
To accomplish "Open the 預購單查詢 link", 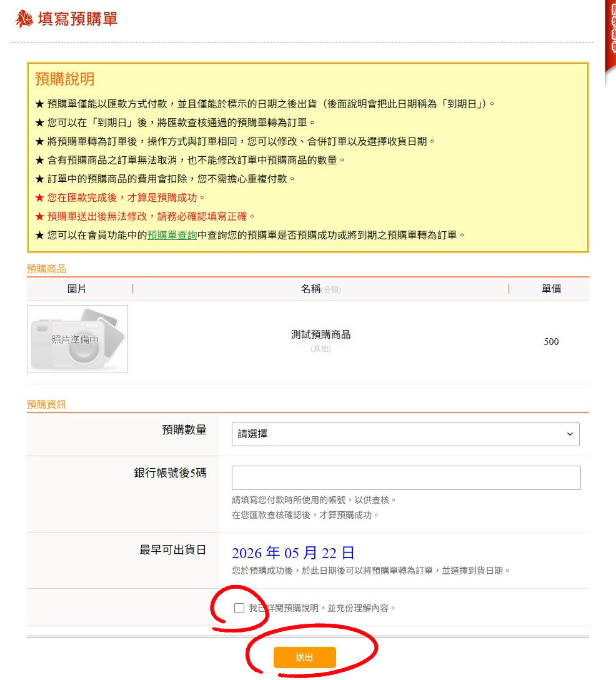I will [172, 236].
